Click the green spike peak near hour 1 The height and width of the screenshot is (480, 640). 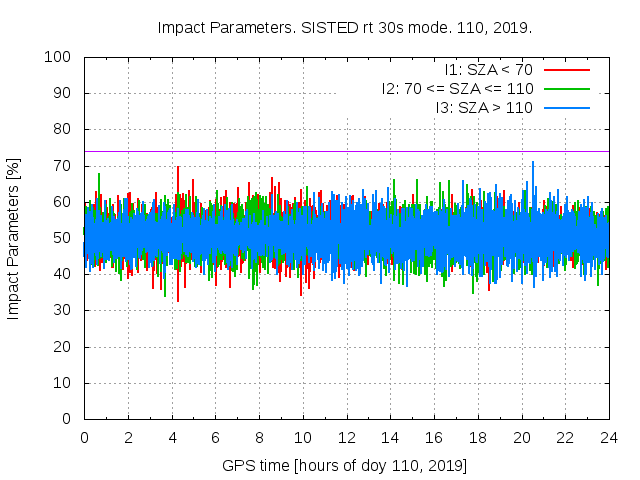coord(99,176)
